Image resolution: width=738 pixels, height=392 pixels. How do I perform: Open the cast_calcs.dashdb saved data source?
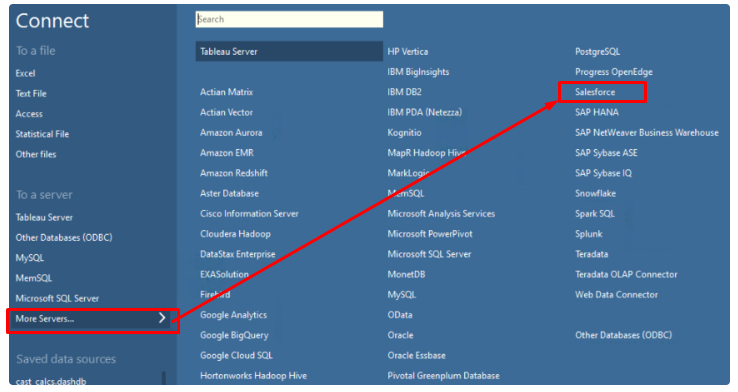(51, 381)
